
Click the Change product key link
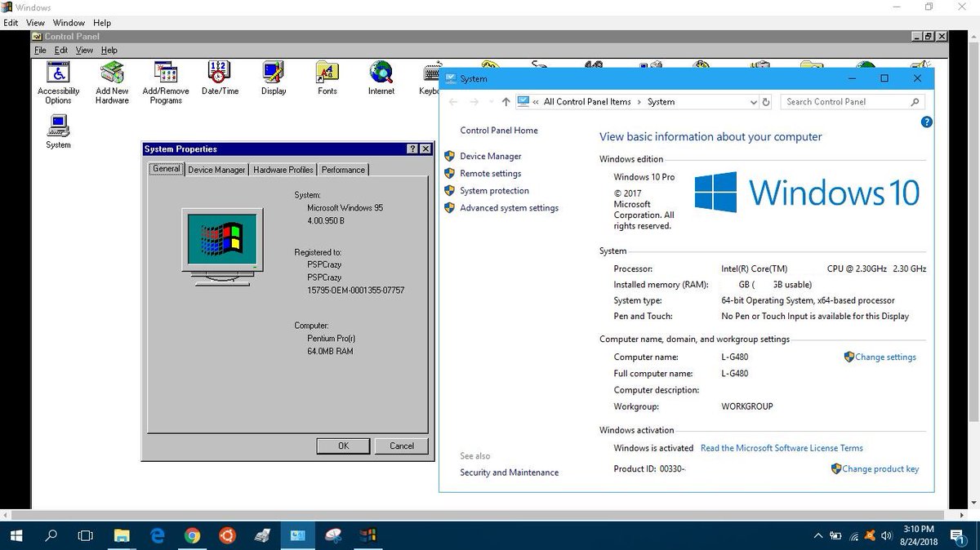tap(880, 468)
